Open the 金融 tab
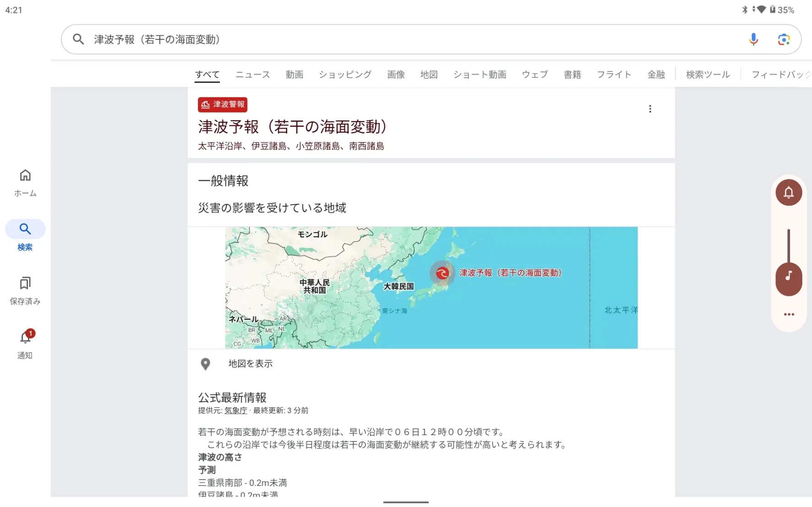 point(656,75)
